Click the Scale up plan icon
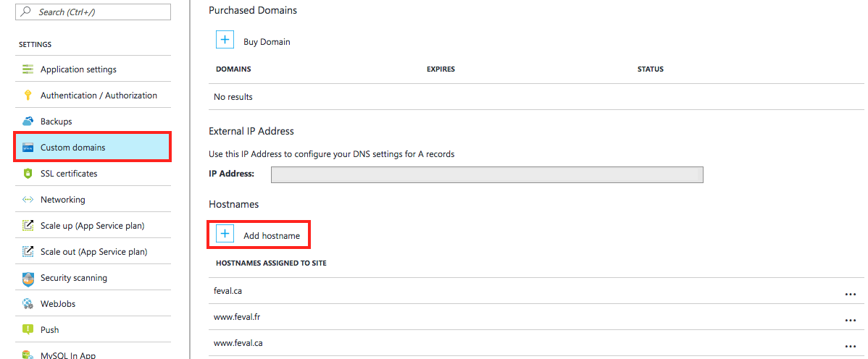Viewport: 868px width, 359px height. coord(28,225)
